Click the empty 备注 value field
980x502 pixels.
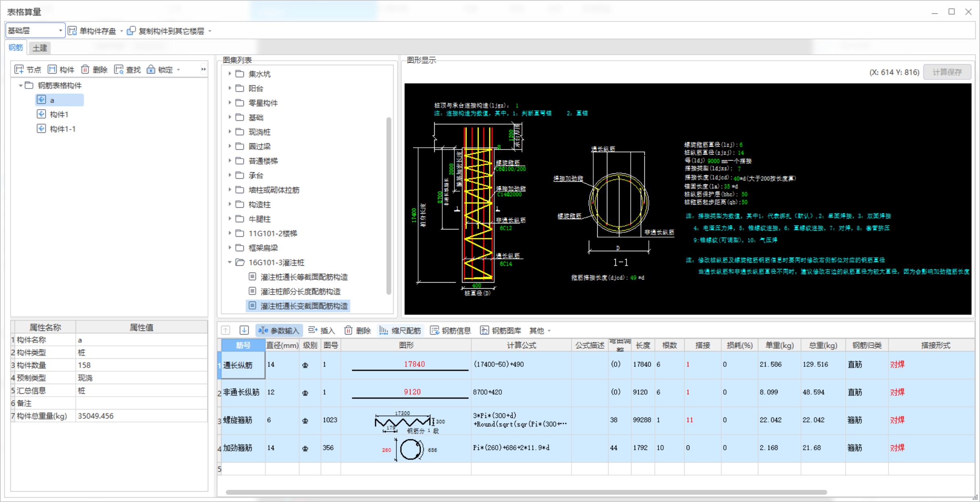tap(141, 403)
